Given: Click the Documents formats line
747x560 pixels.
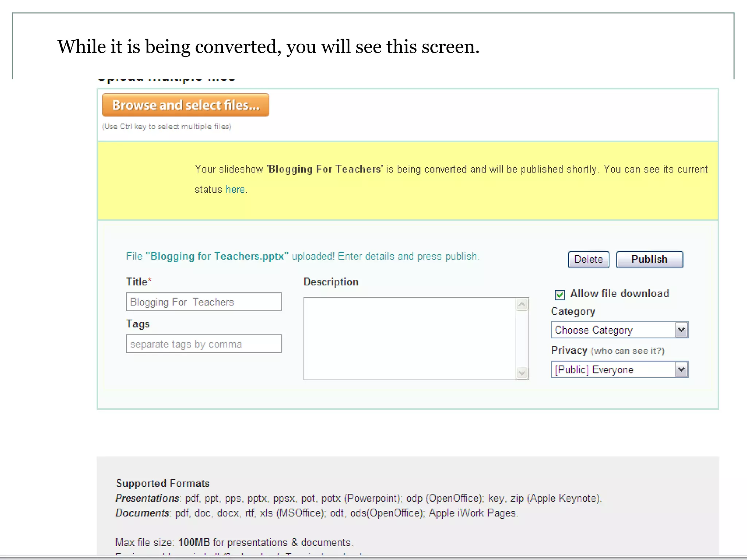Looking at the screenshot, I should [317, 513].
